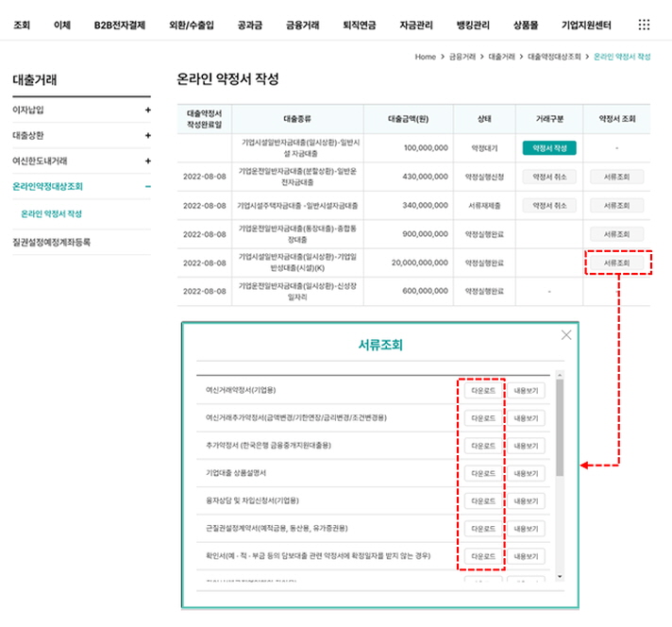
Task: View contents of 기업대출 상품설명서
Action: tap(527, 473)
